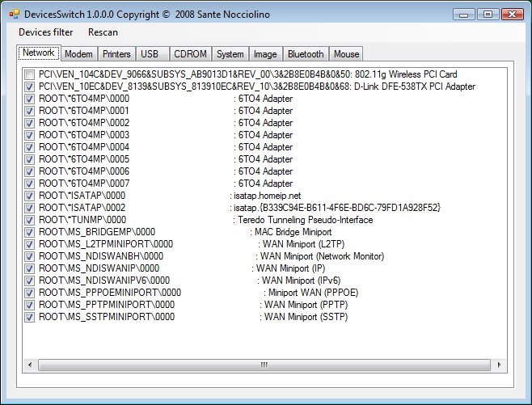The width and height of the screenshot is (532, 405).
Task: Select the Image tab
Action: point(265,54)
